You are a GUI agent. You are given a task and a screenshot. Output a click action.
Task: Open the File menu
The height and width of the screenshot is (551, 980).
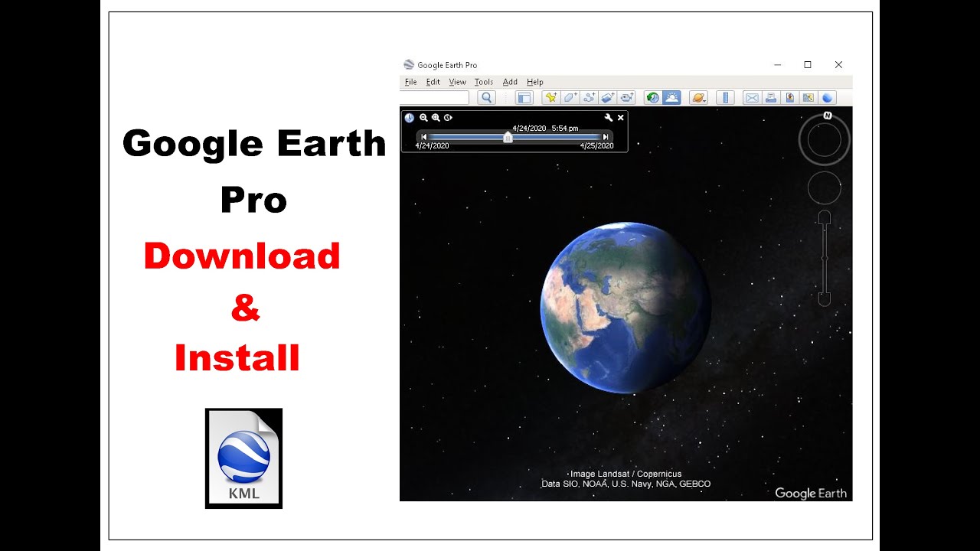click(410, 82)
